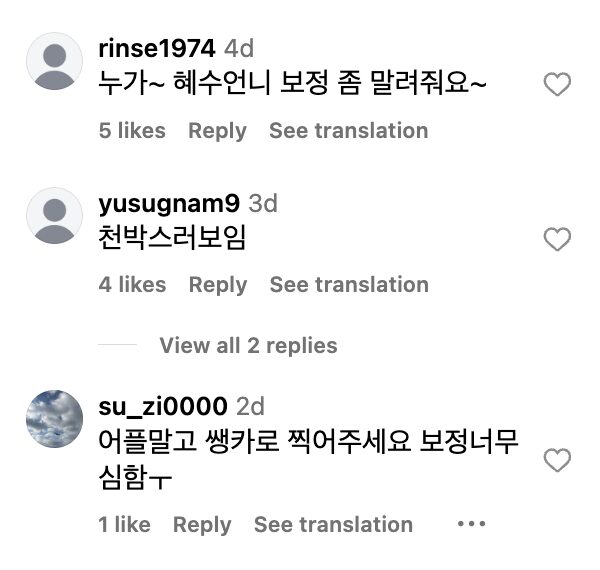Reply to su_zi0000's comment
This screenshot has height=570, width=600.
(202, 524)
